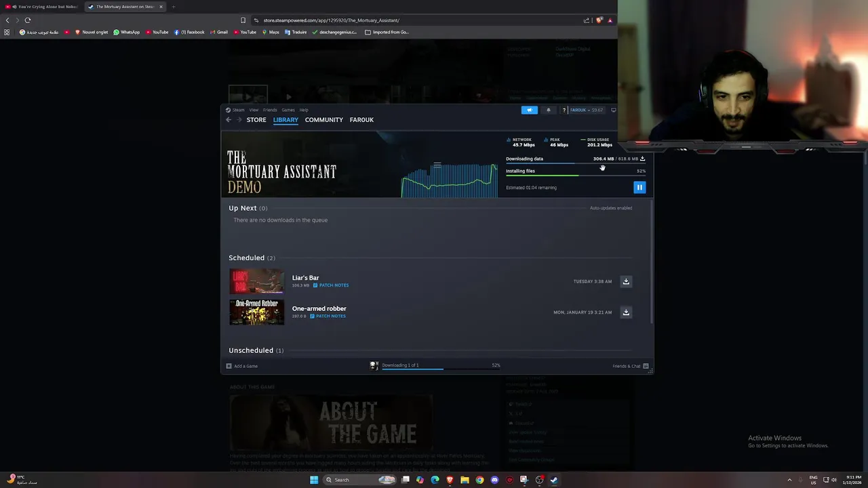Start One-armed robber update download now
868x488 pixels.
[626, 312]
